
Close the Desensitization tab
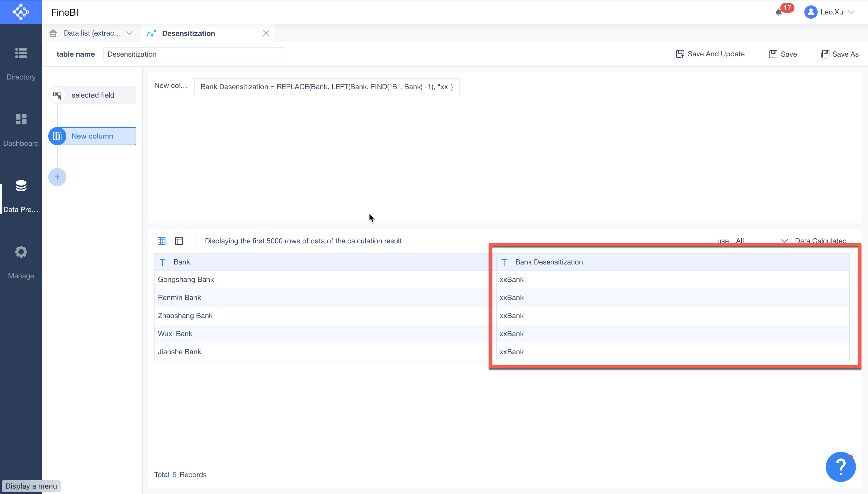click(266, 33)
